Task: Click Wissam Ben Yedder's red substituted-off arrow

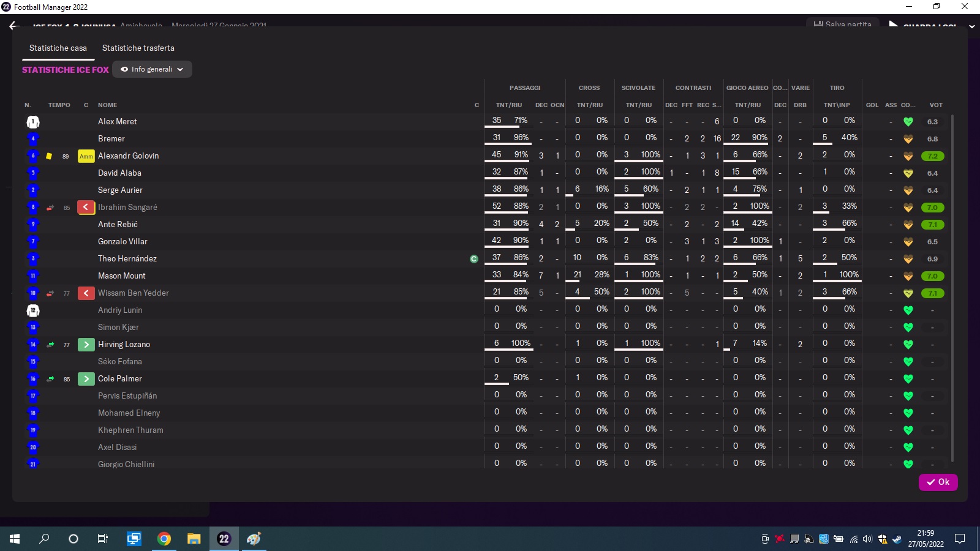Action: click(86, 293)
